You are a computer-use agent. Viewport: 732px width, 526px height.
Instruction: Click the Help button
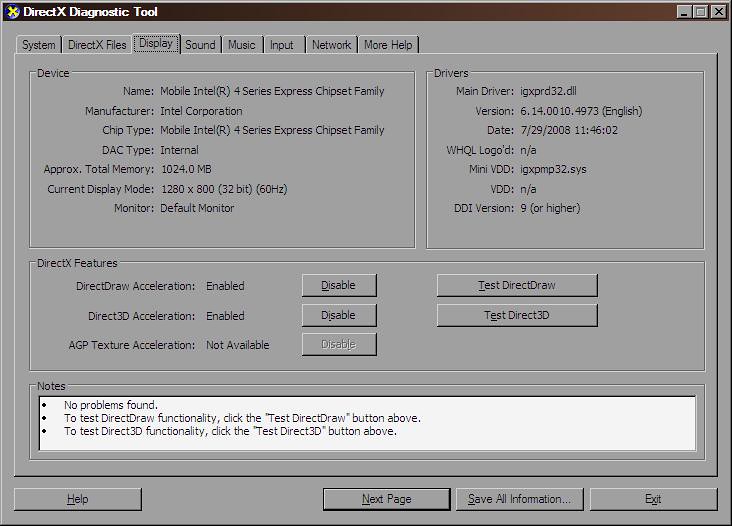click(x=77, y=499)
